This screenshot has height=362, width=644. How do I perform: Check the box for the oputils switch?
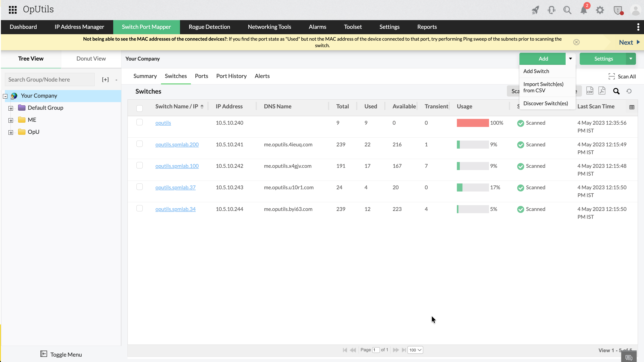tap(140, 122)
